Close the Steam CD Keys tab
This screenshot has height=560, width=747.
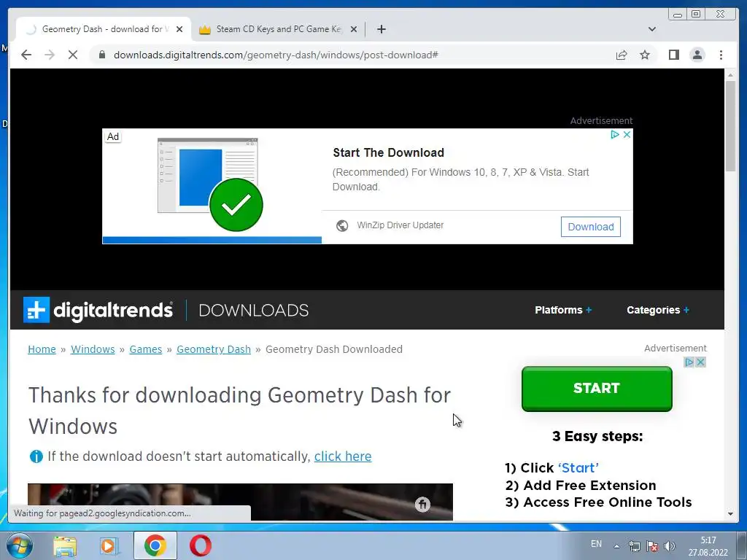pyautogui.click(x=354, y=29)
